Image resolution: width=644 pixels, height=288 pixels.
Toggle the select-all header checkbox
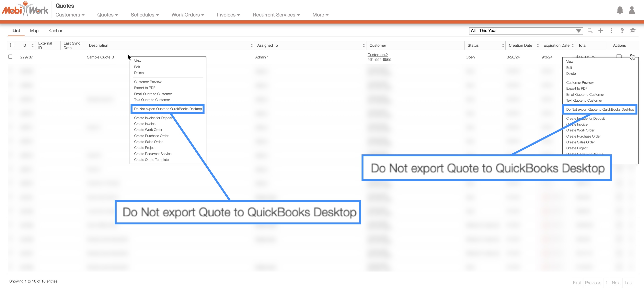tap(12, 45)
